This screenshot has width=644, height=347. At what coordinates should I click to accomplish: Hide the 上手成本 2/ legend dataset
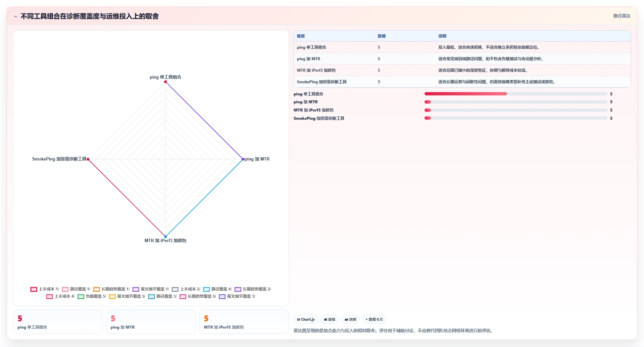click(186, 289)
